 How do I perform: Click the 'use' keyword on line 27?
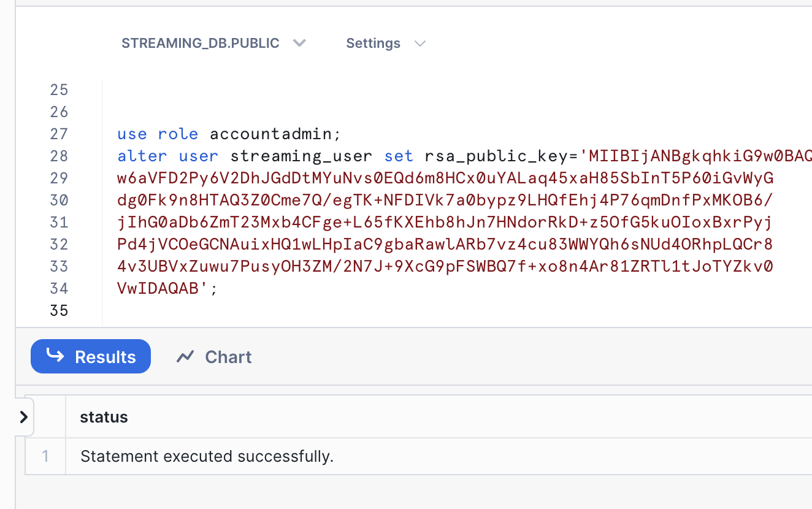(x=132, y=134)
